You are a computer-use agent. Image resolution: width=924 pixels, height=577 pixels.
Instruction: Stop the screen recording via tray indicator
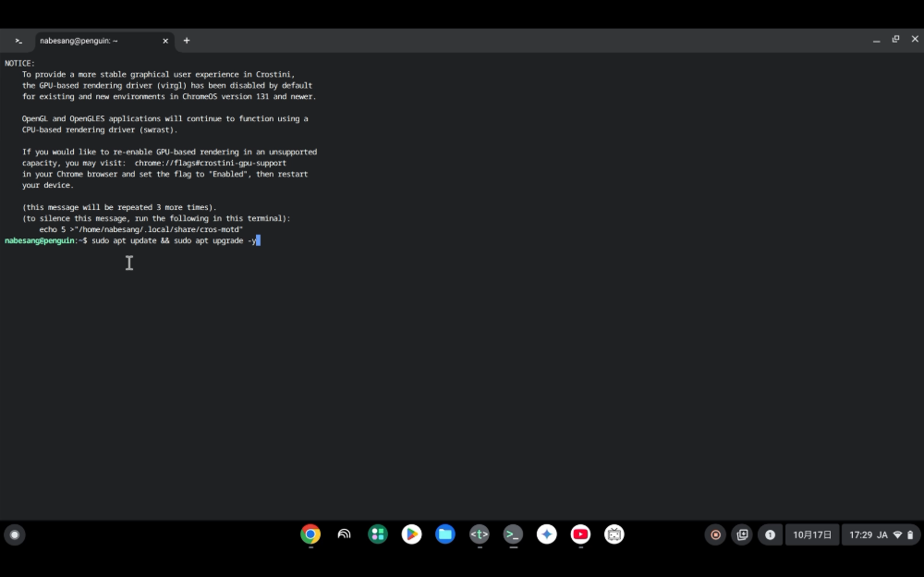(715, 534)
